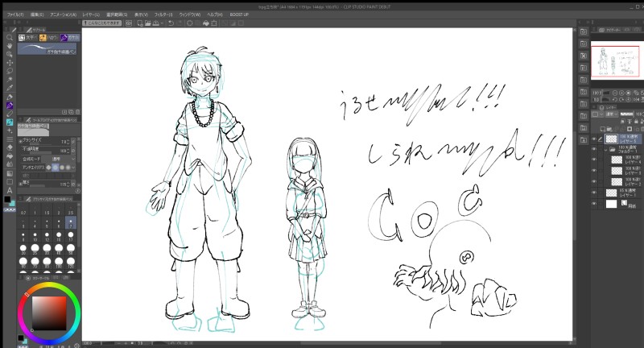Select the Text tool letter A

(x=10, y=190)
